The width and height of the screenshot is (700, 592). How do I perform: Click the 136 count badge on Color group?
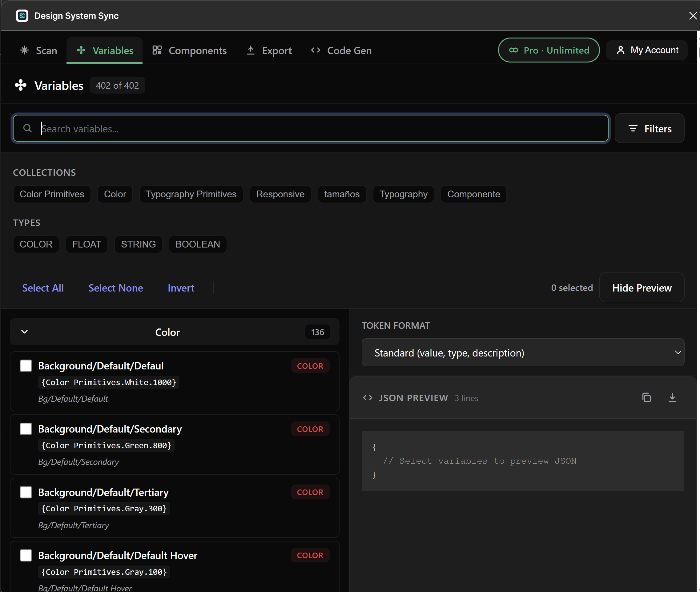pos(317,332)
